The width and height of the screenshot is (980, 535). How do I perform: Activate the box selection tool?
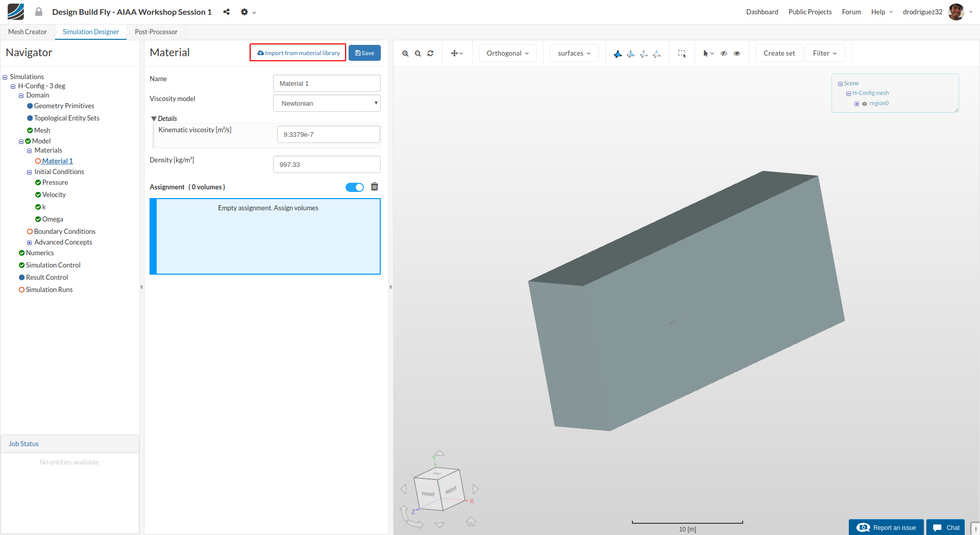point(681,54)
